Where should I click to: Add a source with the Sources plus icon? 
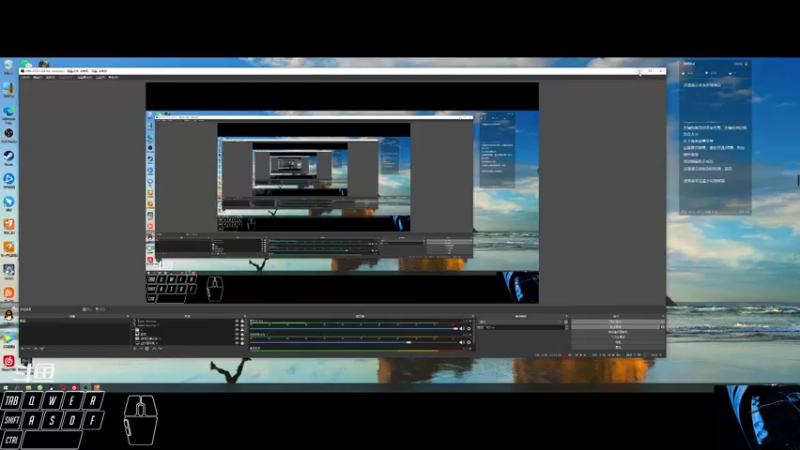(x=135, y=348)
